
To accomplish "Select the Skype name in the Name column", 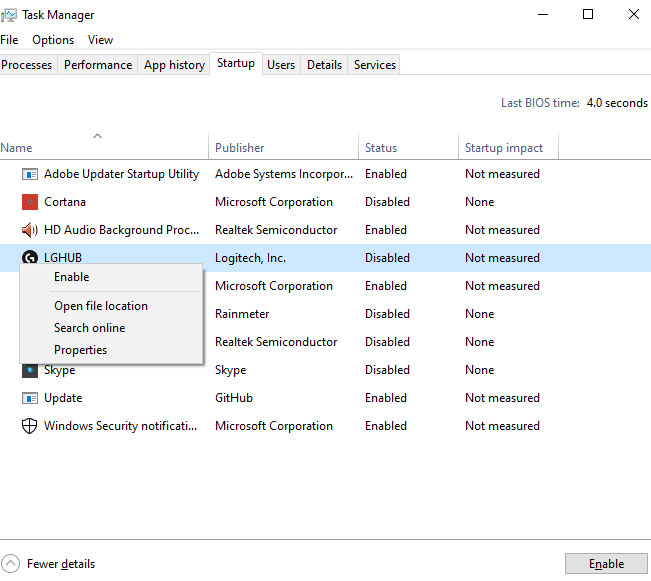I will point(59,370).
